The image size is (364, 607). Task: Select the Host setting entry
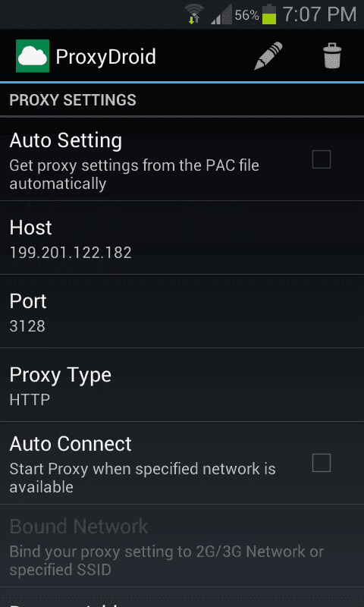point(182,237)
